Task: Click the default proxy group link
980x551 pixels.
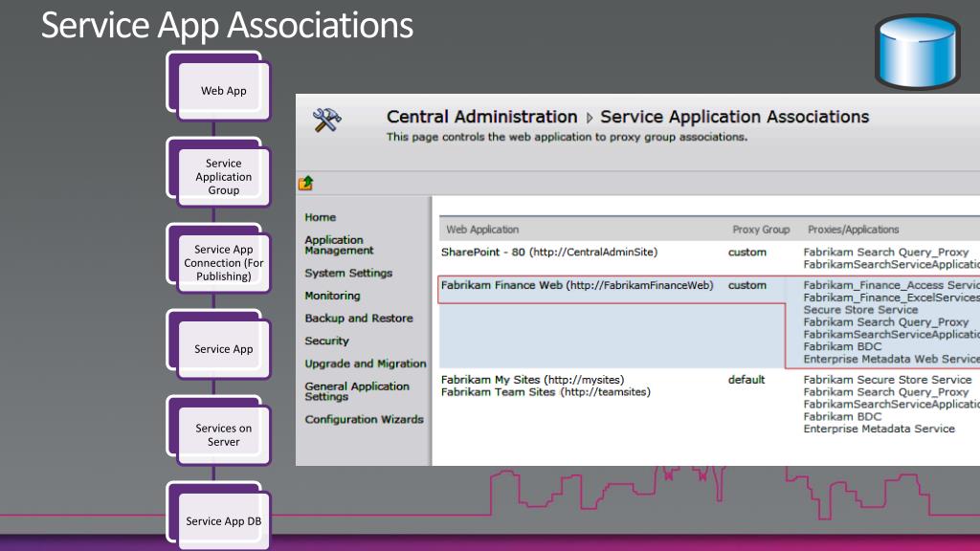Action: pos(746,380)
